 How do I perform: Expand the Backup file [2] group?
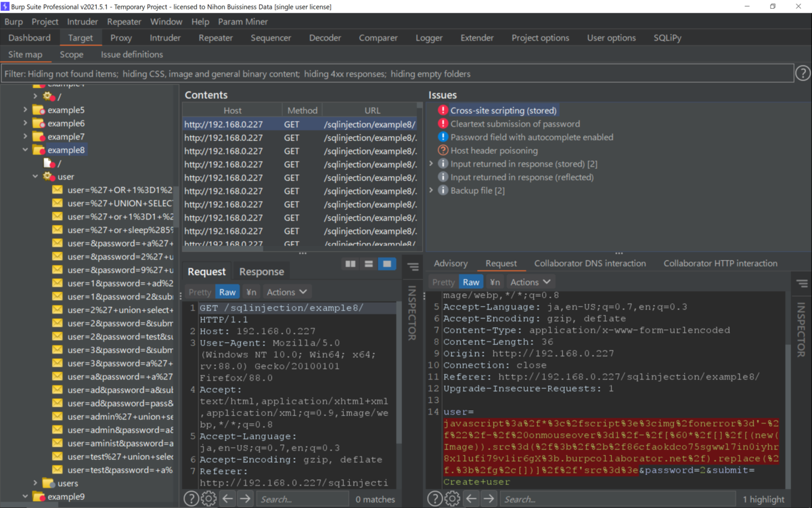432,190
